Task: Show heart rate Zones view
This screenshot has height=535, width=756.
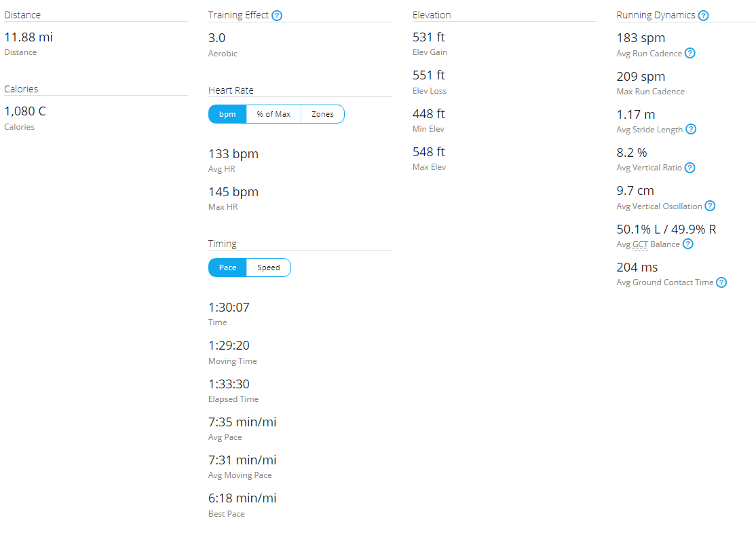Action: click(x=322, y=114)
